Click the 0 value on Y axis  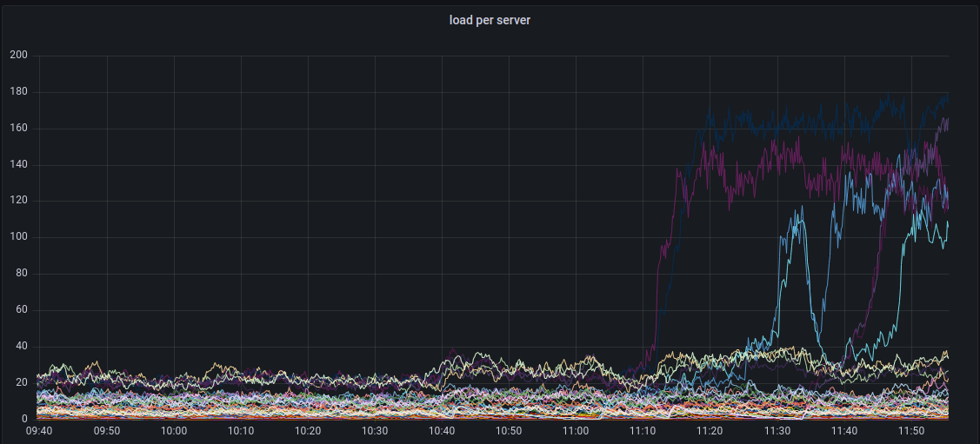click(x=24, y=419)
